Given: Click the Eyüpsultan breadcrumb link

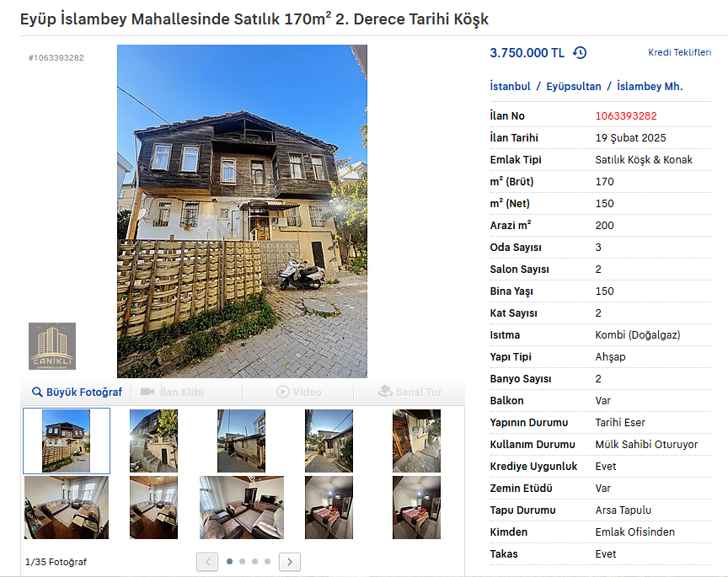Looking at the screenshot, I should (x=574, y=87).
